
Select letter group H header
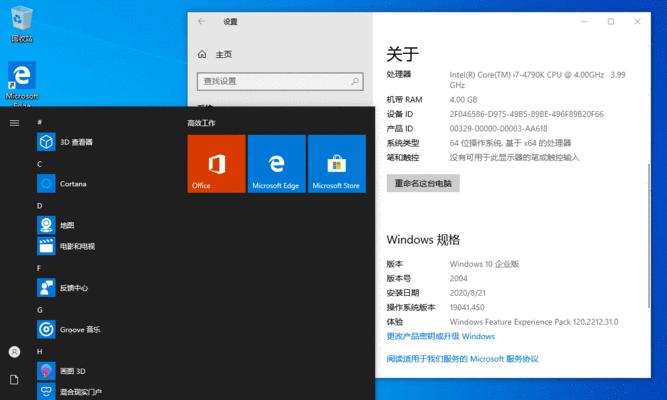40,351
